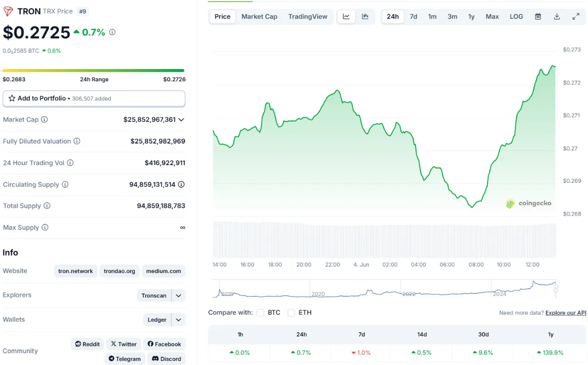This screenshot has width=588, height=365.
Task: Click the #9 rank badge
Action: pyautogui.click(x=83, y=11)
